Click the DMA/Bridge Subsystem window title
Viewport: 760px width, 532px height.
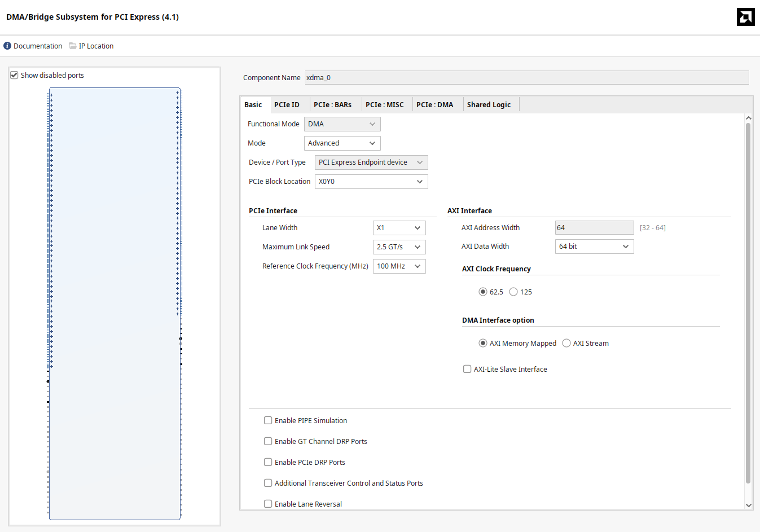click(x=93, y=17)
